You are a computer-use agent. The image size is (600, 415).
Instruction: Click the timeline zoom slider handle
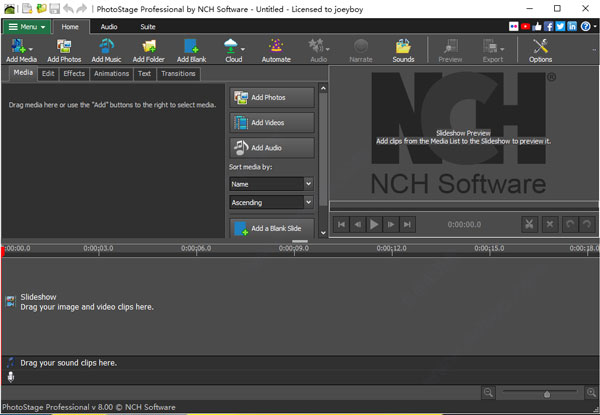click(546, 394)
